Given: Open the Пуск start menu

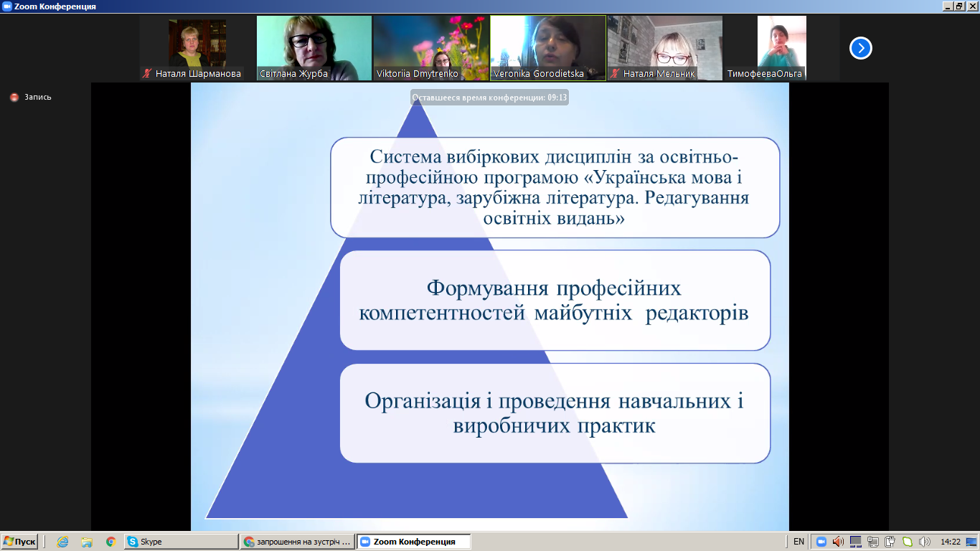Looking at the screenshot, I should click(x=19, y=542).
